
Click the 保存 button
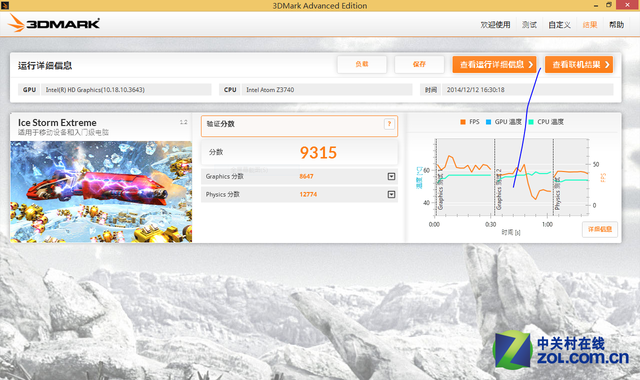[419, 64]
